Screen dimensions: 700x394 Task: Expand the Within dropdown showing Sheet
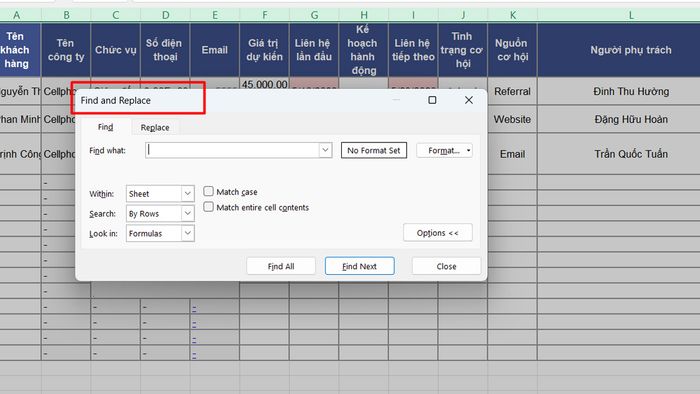click(x=188, y=194)
